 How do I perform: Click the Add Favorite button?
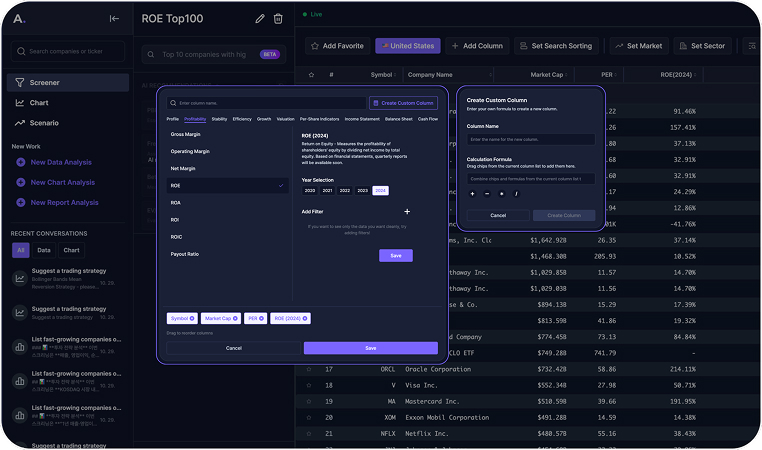[x=338, y=46]
